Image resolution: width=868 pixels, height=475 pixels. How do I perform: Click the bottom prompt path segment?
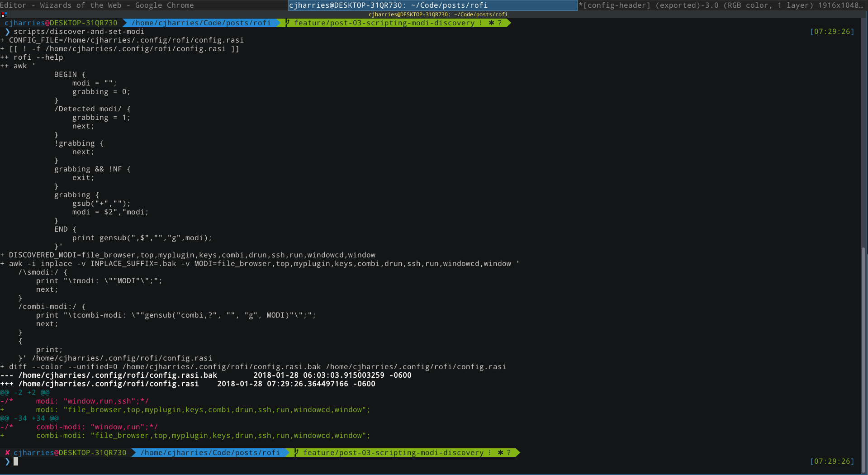[x=210, y=453]
